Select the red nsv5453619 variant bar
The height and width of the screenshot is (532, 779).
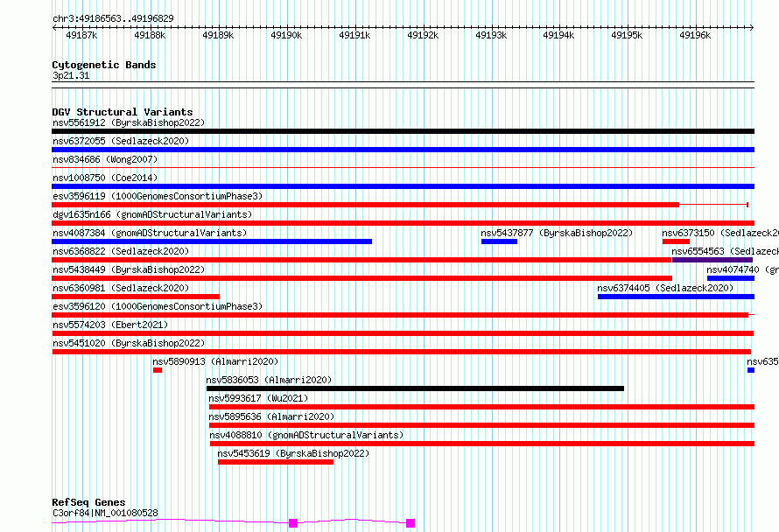click(276, 462)
